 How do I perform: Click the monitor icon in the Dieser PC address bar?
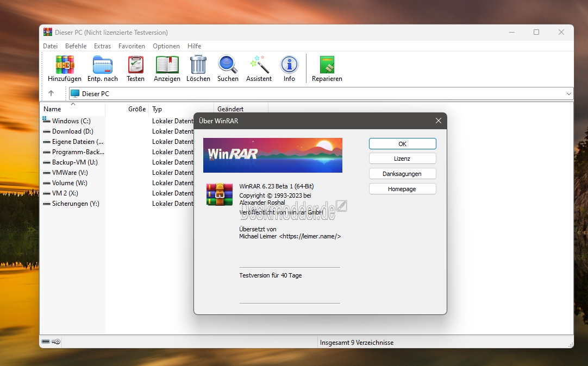click(75, 93)
